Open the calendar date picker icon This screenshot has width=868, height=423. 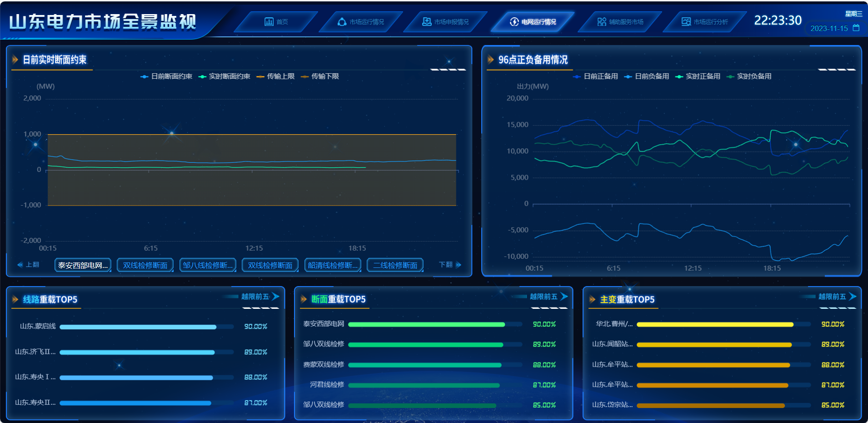pyautogui.click(x=856, y=28)
